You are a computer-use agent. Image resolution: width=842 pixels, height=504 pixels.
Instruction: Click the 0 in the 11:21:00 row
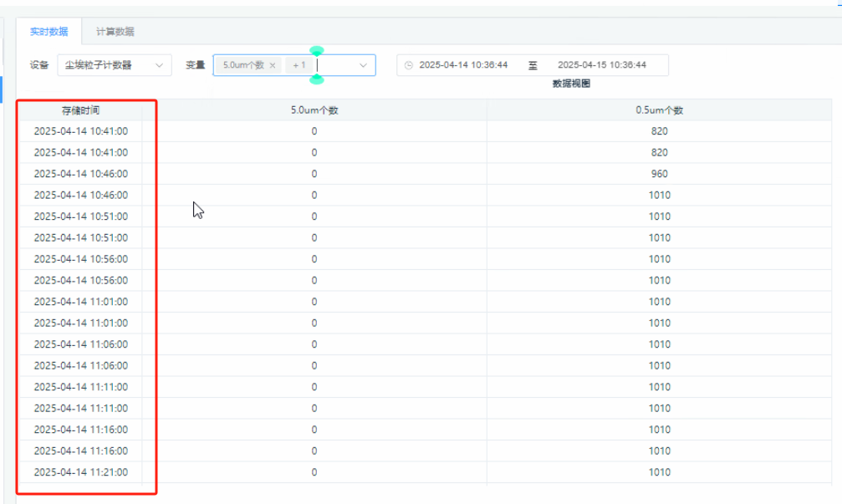[314, 472]
